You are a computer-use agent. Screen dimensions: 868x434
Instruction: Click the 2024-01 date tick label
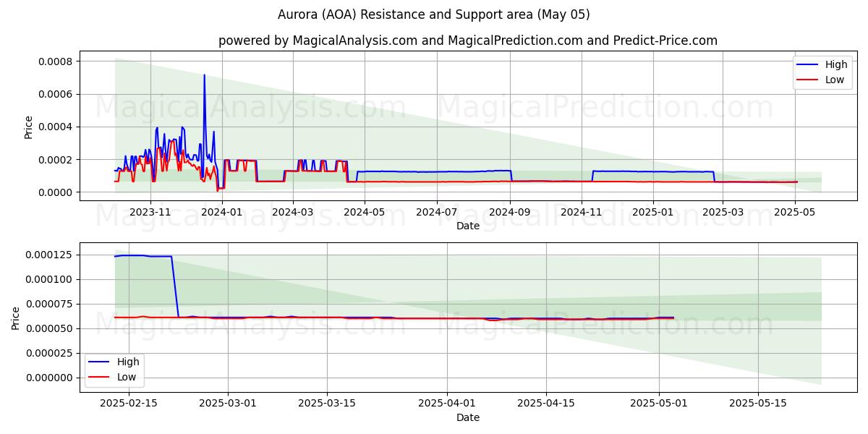pos(221,212)
